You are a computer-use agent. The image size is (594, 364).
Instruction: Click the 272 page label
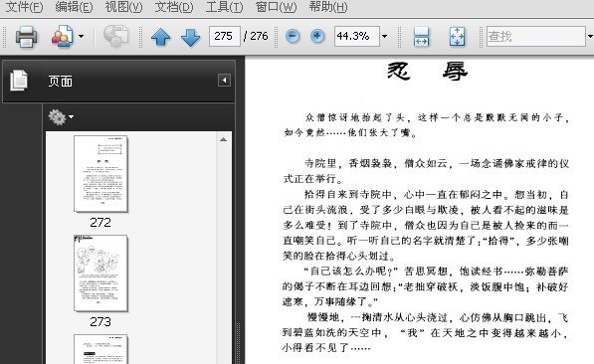[x=100, y=223]
